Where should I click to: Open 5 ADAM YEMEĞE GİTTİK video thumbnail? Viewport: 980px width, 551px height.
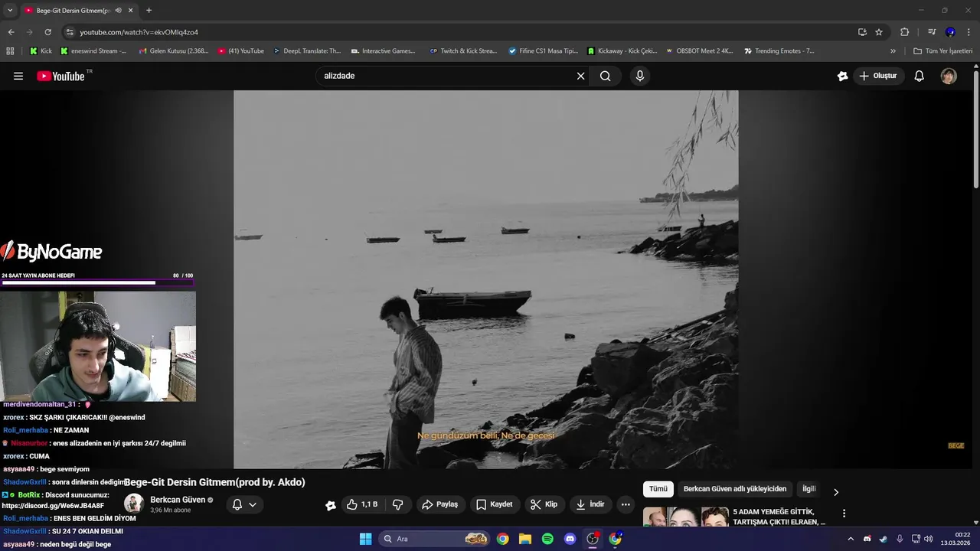tap(685, 516)
